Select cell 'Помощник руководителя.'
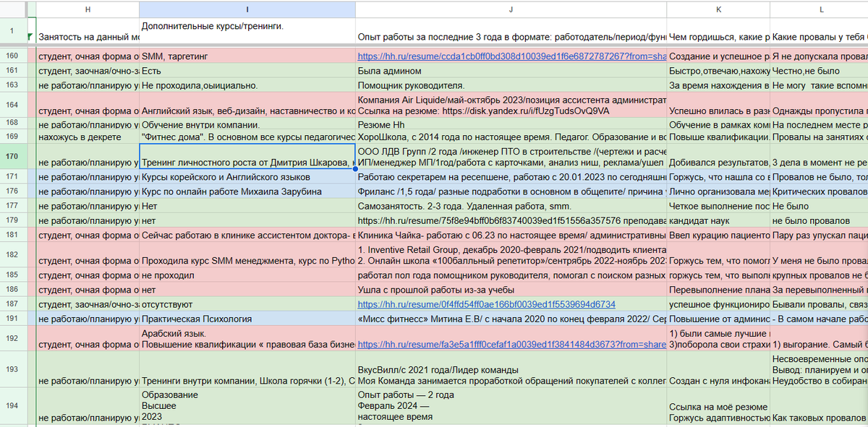Screen dimensions: 868x427 click(511, 85)
